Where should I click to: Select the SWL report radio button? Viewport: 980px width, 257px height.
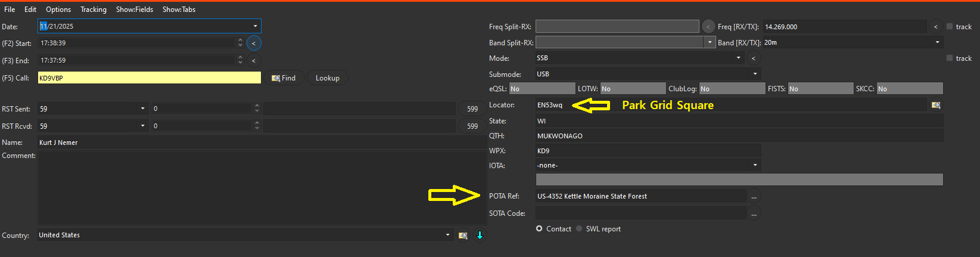tap(579, 229)
